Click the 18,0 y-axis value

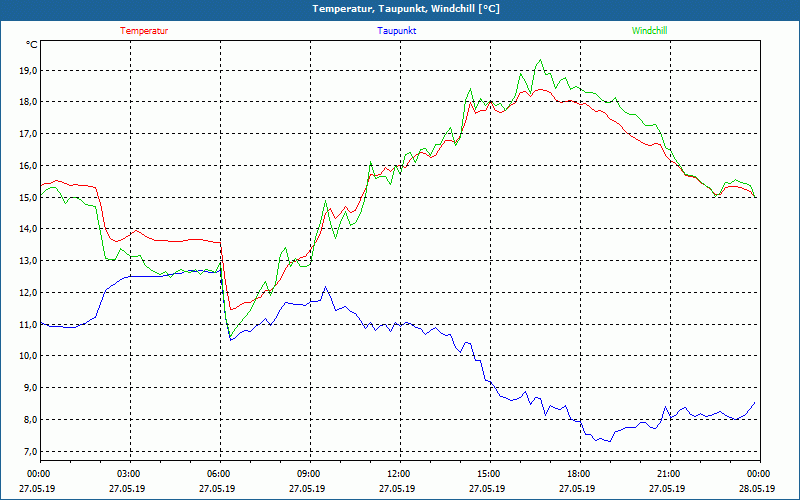(28, 102)
